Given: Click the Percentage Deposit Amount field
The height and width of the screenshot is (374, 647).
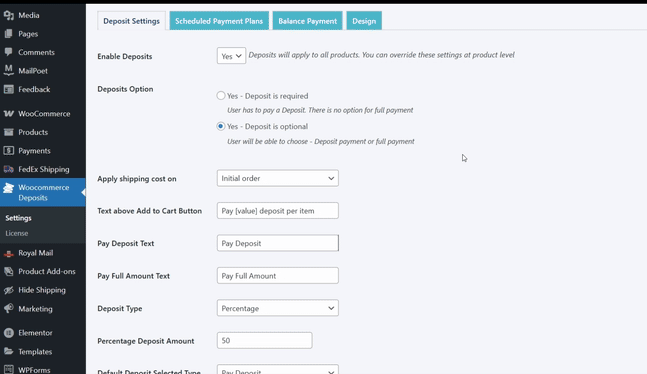Looking at the screenshot, I should [264, 341].
